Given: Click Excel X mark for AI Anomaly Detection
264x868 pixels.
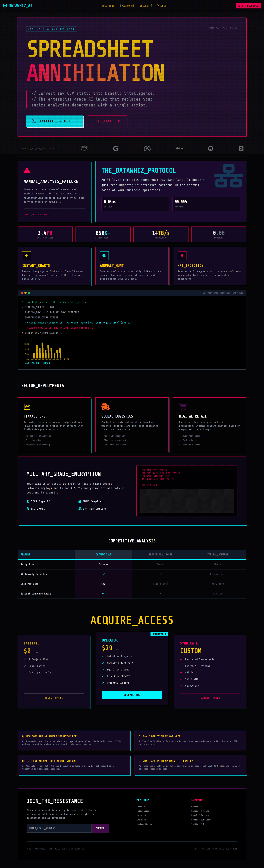Looking at the screenshot, I should [x=160, y=574].
